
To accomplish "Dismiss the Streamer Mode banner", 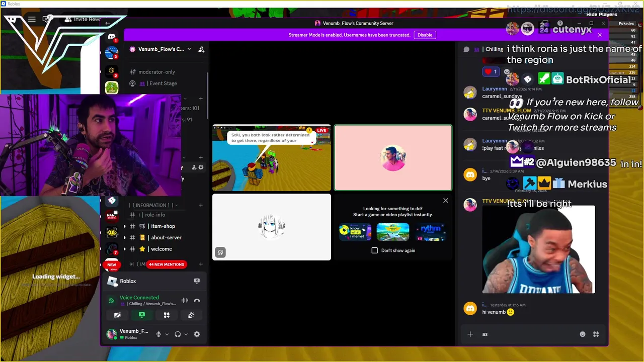I will (x=599, y=35).
